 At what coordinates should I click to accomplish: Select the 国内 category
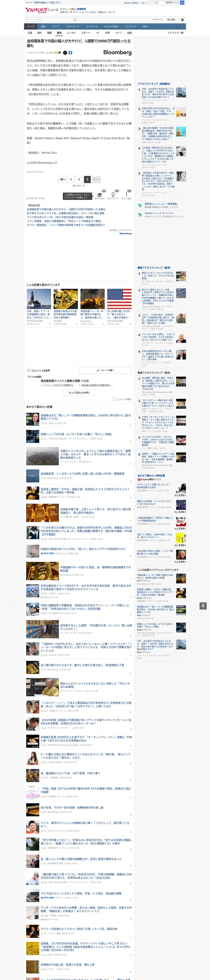coord(39,33)
